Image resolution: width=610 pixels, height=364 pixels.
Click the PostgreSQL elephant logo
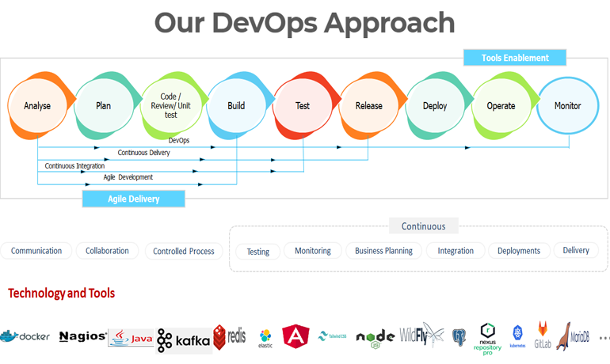click(x=459, y=337)
